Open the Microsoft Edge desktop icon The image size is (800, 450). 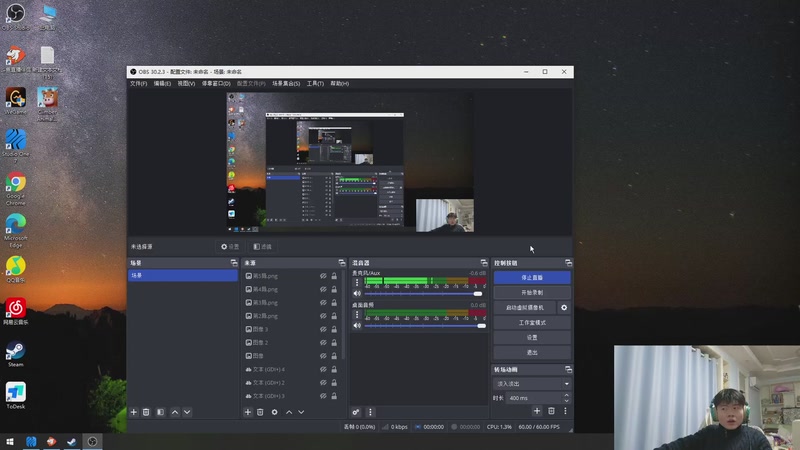coord(15,231)
